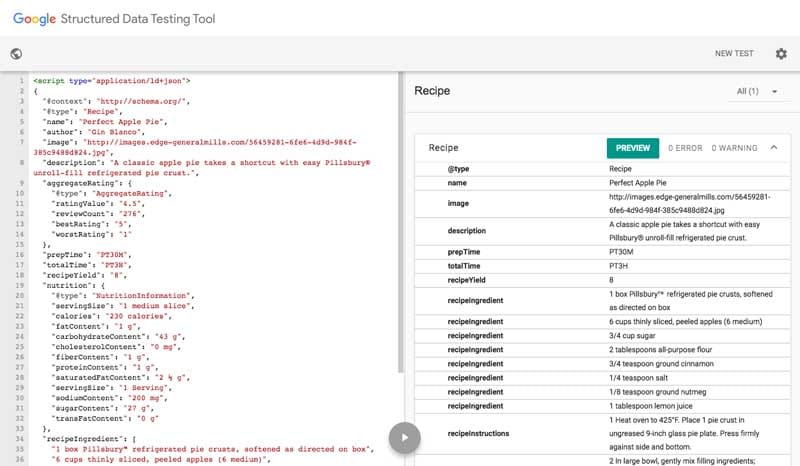Select the @type row in results
Image resolution: width=800 pixels, height=466 pixels.
pos(602,169)
